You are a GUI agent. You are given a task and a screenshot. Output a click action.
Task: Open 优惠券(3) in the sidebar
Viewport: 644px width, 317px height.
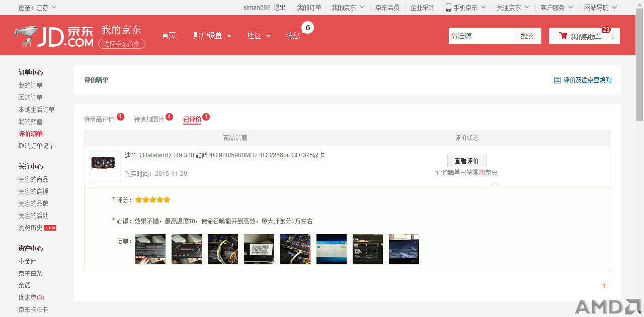tap(32, 297)
